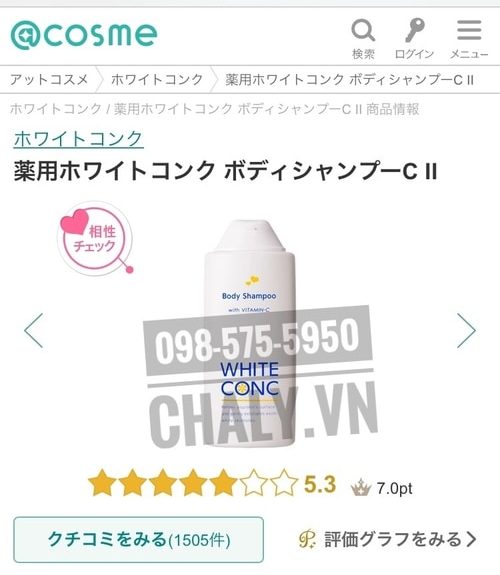Click the @cosme logo
Viewport: 500px width, 575px height.
[84, 35]
